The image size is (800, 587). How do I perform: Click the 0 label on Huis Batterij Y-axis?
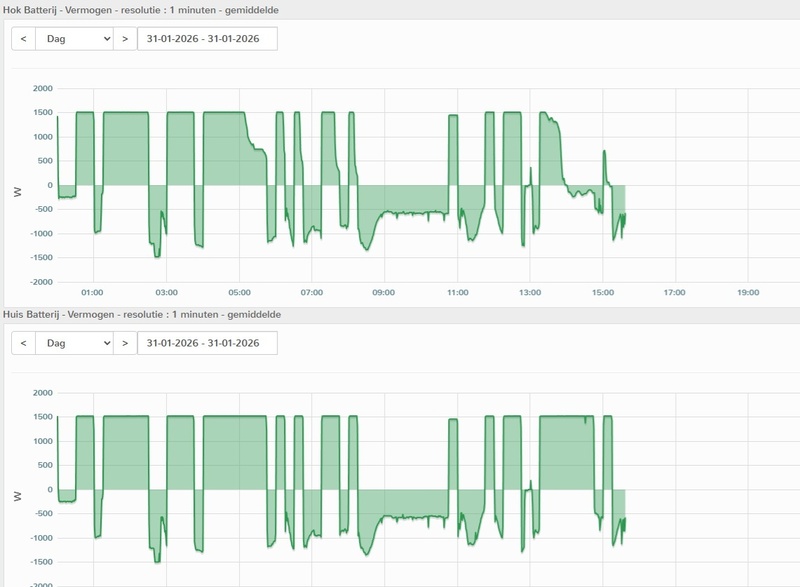click(x=48, y=490)
